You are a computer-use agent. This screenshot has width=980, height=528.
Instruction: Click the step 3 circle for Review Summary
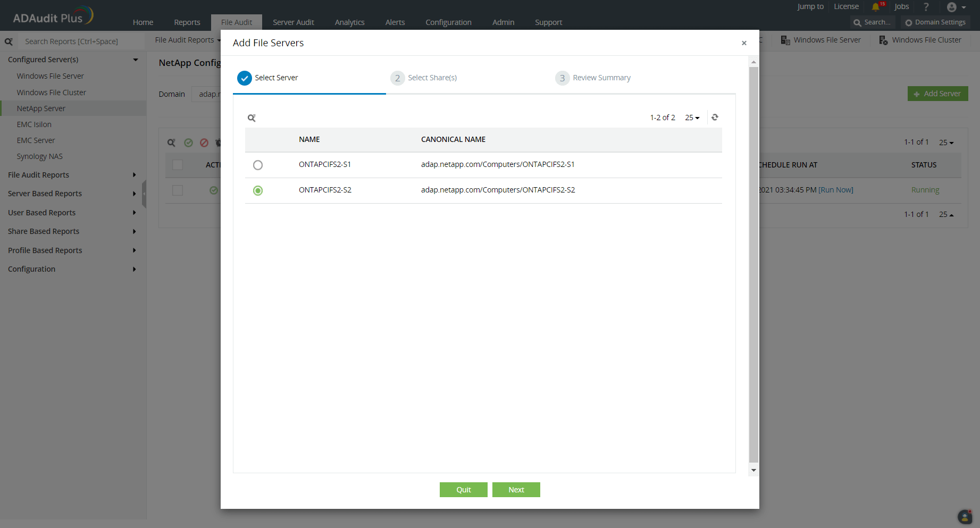tap(562, 78)
